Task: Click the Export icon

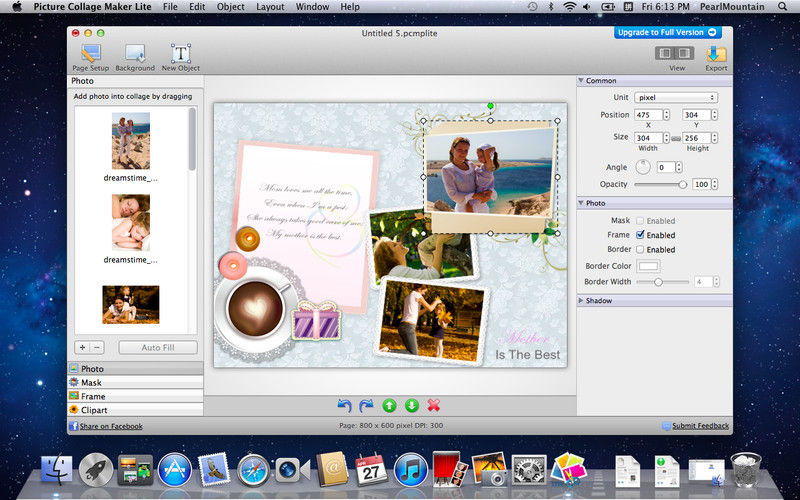Action: point(716,54)
